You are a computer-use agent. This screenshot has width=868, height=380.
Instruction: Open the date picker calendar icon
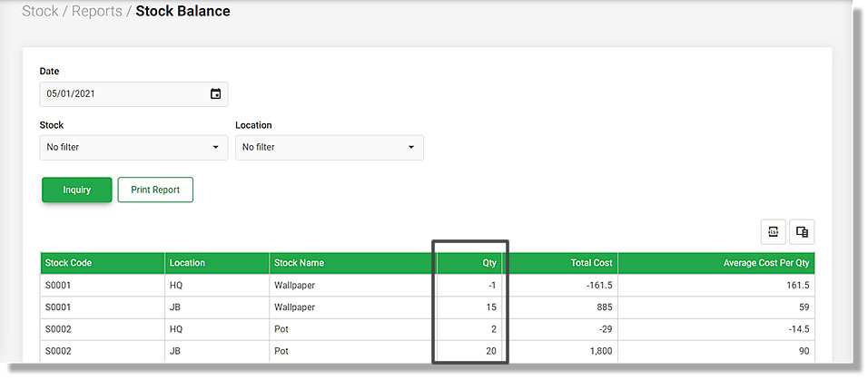point(215,94)
